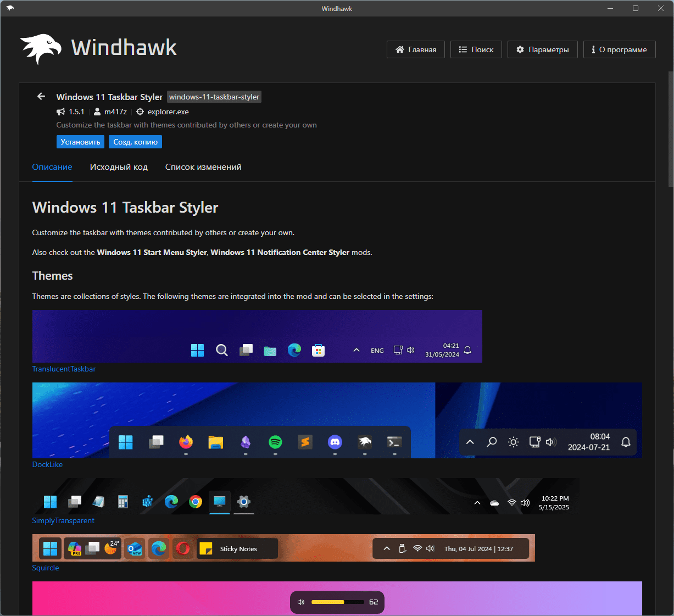674x616 pixels.
Task: Click the tray chevron in SimplyTransparent preview
Action: tap(477, 503)
